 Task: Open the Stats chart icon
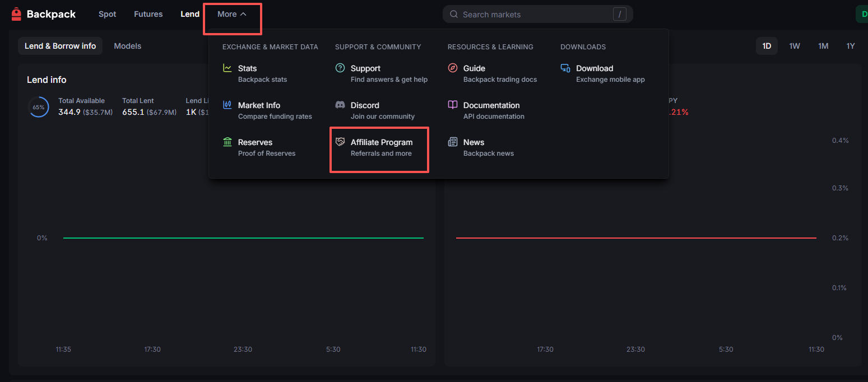[228, 68]
